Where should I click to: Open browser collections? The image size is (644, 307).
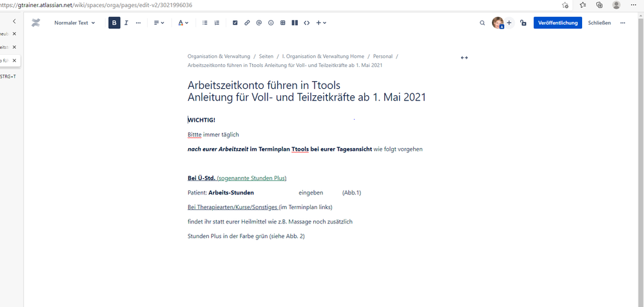tap(600, 5)
